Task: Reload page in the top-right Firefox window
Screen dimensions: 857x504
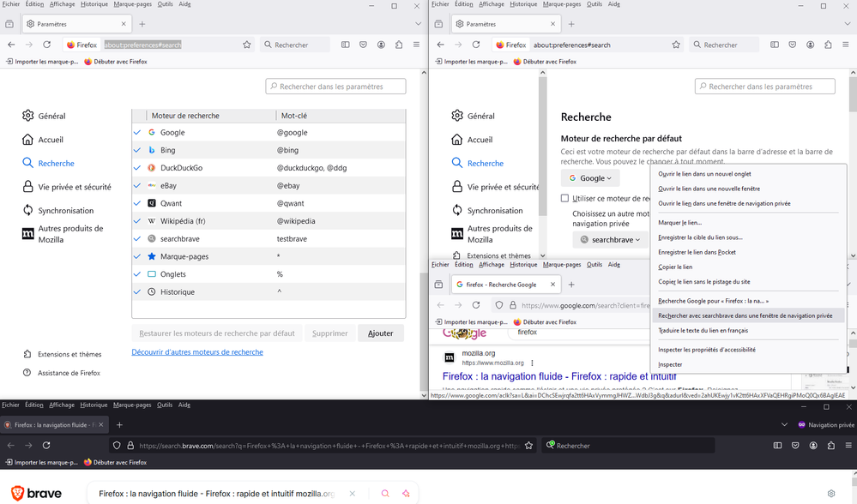Action: (x=476, y=45)
